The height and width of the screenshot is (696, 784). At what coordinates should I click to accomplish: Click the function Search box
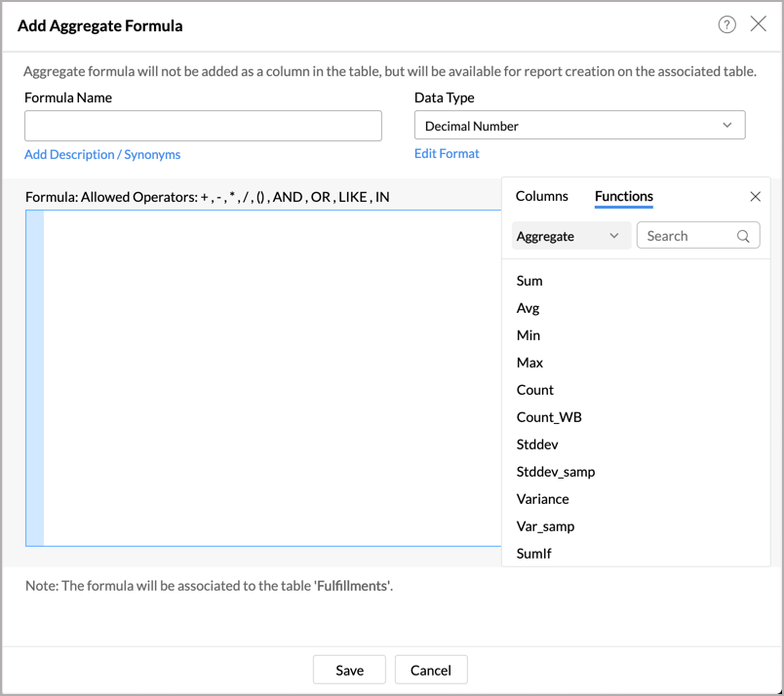click(688, 236)
